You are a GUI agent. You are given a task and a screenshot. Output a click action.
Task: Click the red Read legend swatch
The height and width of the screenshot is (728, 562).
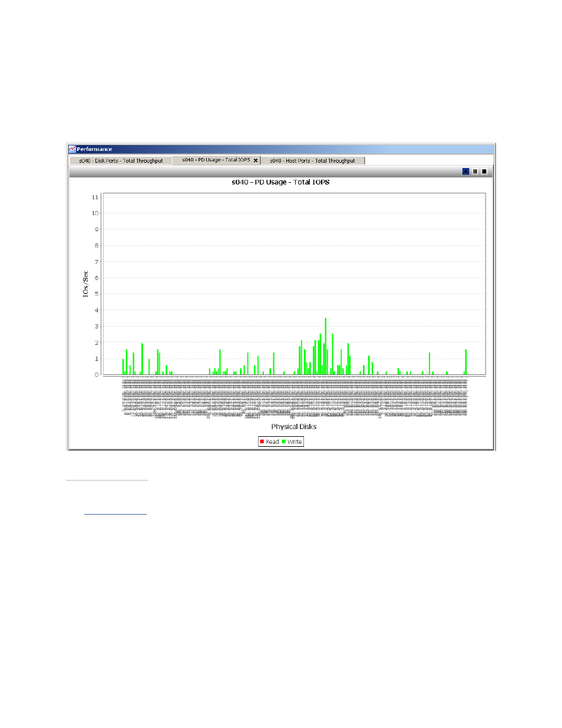[262, 442]
